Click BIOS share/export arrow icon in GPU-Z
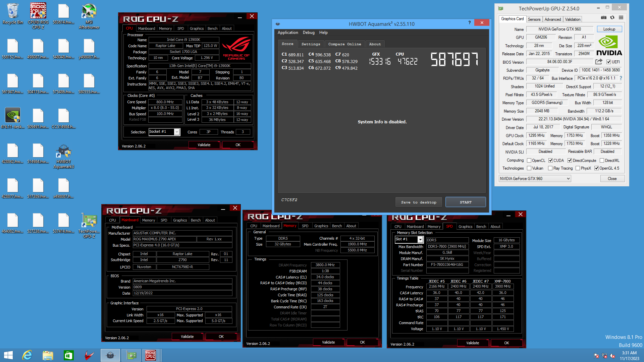This screenshot has height=362, width=644. 599,62
